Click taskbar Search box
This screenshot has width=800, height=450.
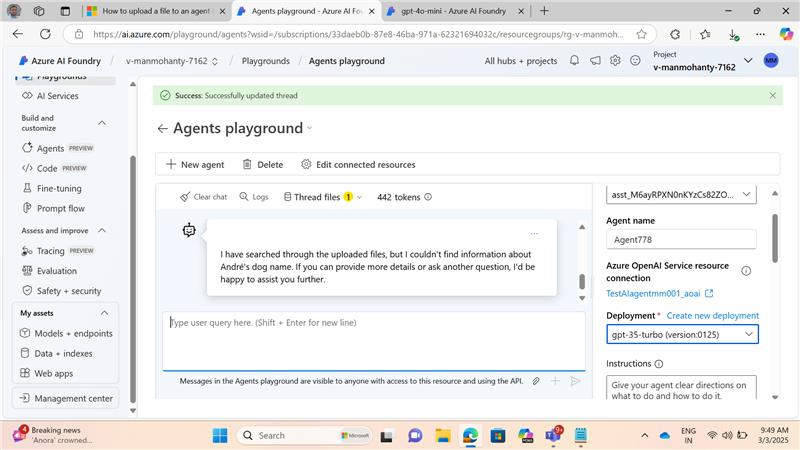[304, 436]
